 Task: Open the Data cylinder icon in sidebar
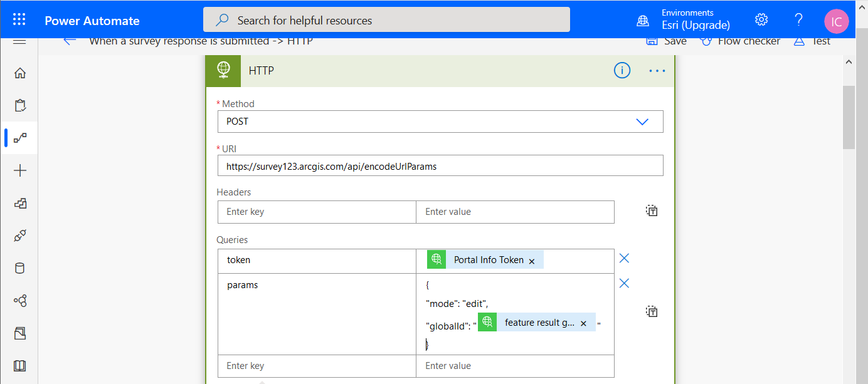coord(19,268)
